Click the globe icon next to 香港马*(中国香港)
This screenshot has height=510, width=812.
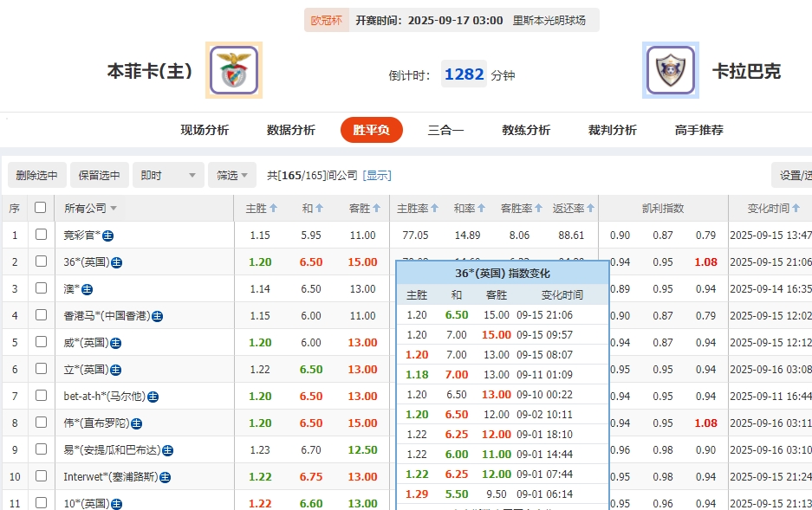coord(158,314)
